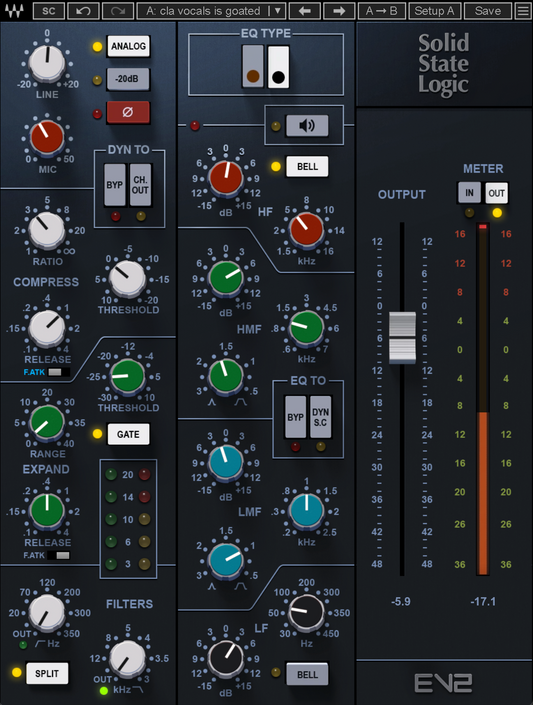The width and height of the screenshot is (533, 705).
Task: Undo the last change
Action: tap(83, 11)
